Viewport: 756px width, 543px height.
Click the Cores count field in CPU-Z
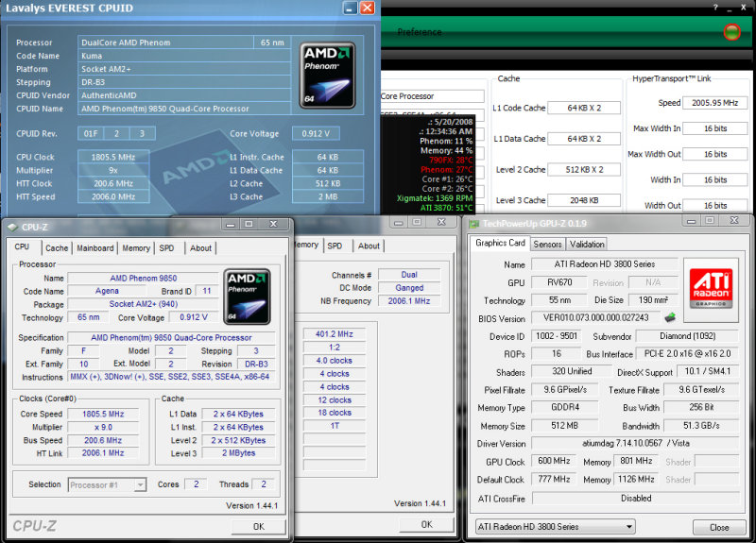point(197,484)
